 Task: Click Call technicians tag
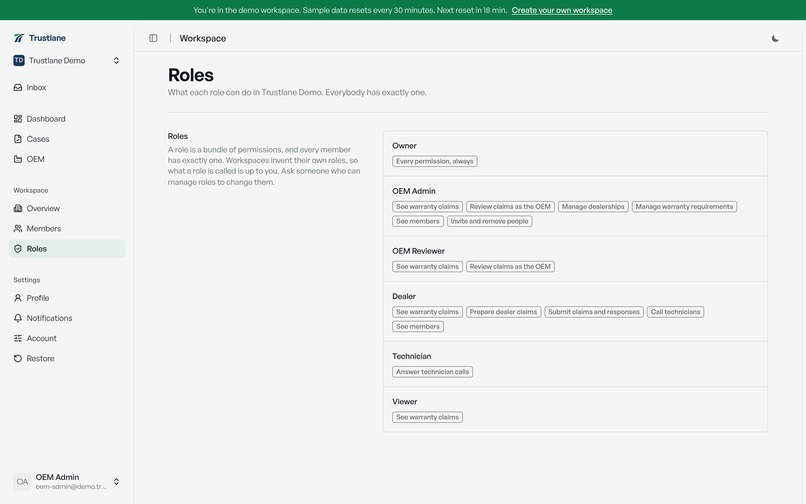675,312
